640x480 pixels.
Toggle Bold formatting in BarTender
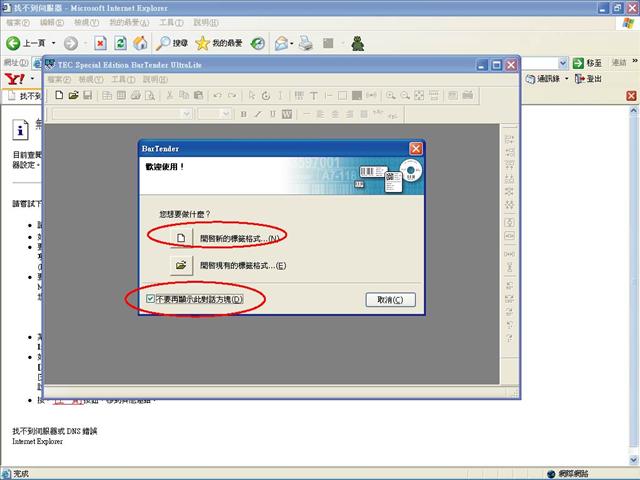click(244, 114)
